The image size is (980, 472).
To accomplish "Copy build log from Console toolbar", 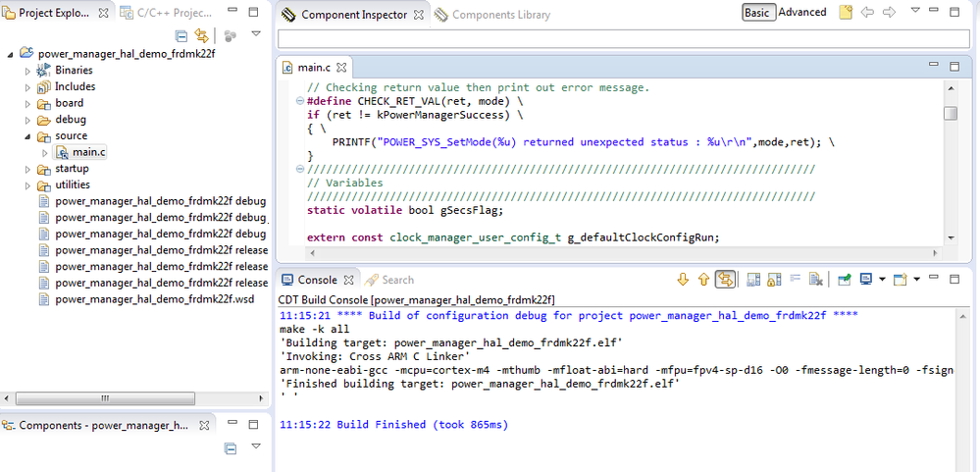I will tap(753, 279).
